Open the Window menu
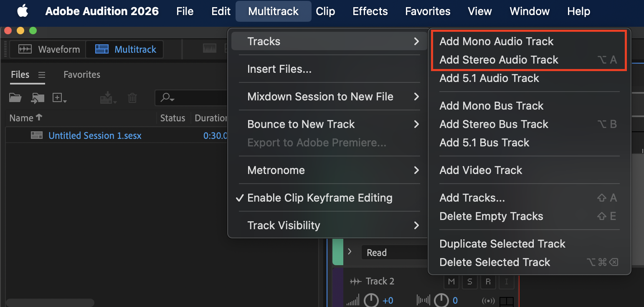This screenshot has height=307, width=644. point(530,11)
